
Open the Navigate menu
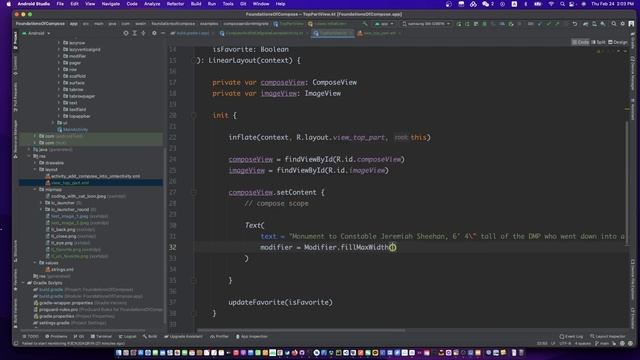click(111, 4)
